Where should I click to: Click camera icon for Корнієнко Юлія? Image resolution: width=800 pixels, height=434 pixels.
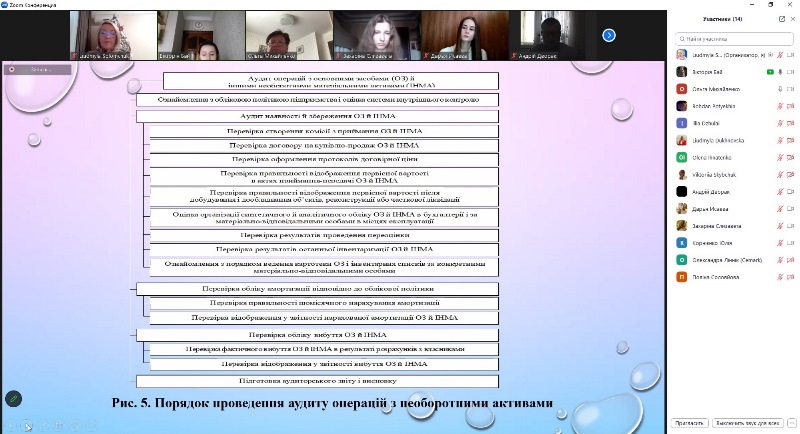tap(791, 243)
